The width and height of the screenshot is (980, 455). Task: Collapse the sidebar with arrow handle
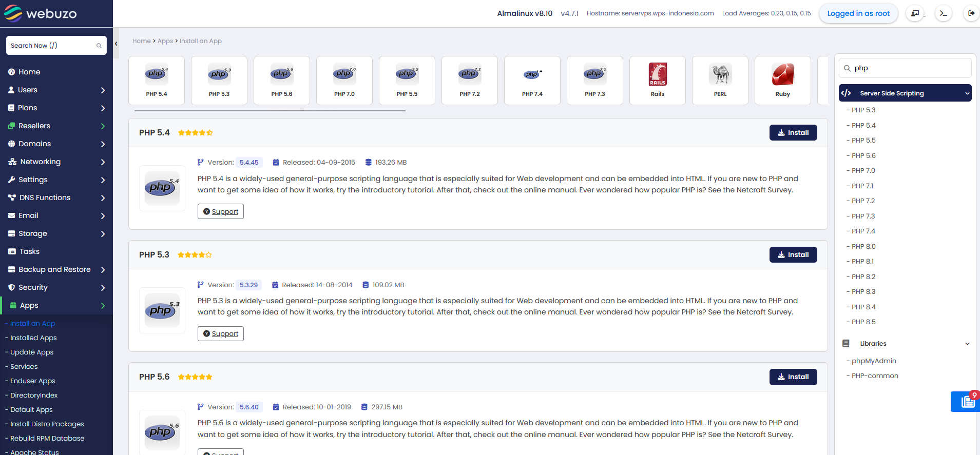[116, 44]
